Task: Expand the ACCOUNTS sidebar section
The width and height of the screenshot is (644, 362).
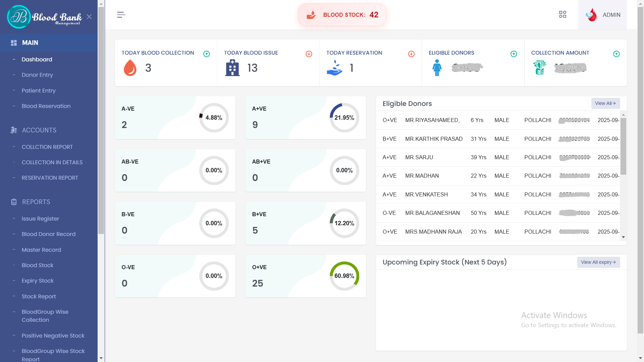Action: pyautogui.click(x=39, y=130)
